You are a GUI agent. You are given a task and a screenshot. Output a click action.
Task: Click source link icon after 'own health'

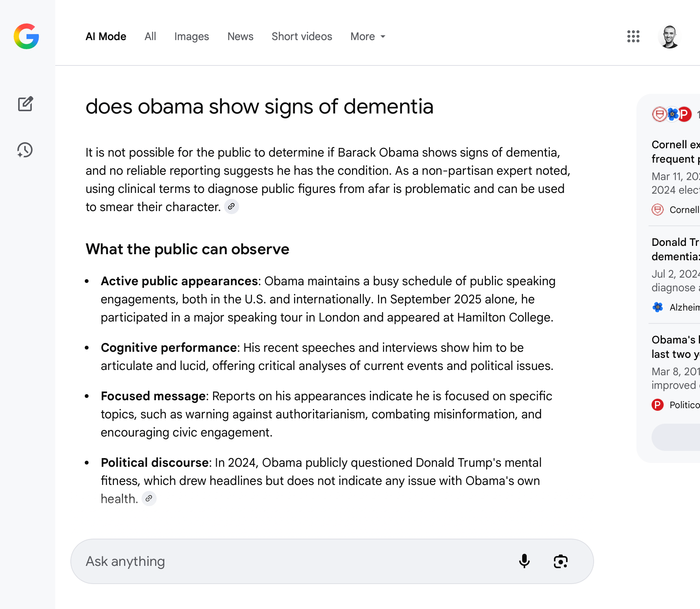(149, 499)
